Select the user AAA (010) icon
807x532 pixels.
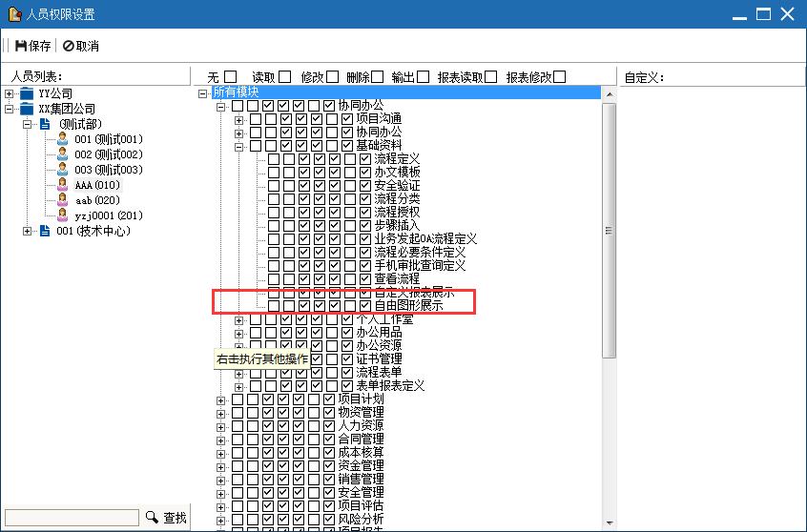[63, 185]
